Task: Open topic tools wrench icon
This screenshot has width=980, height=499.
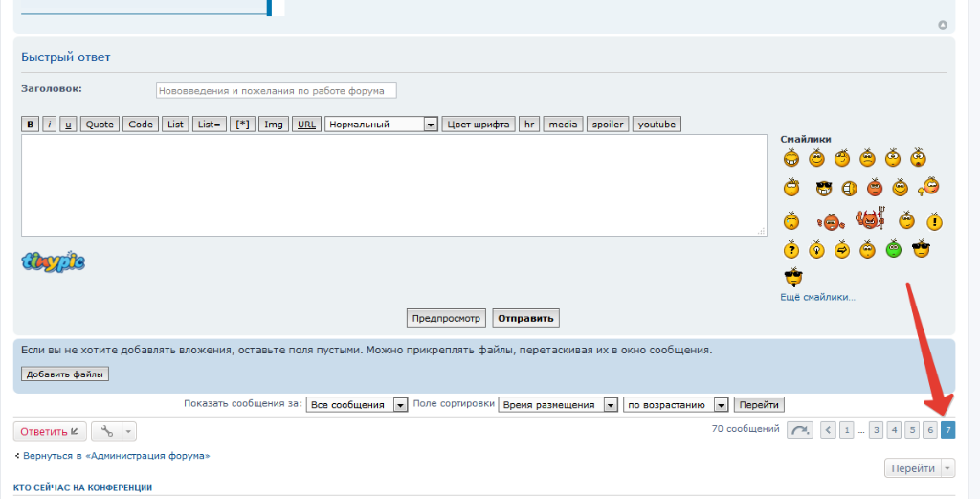Action: point(107,431)
